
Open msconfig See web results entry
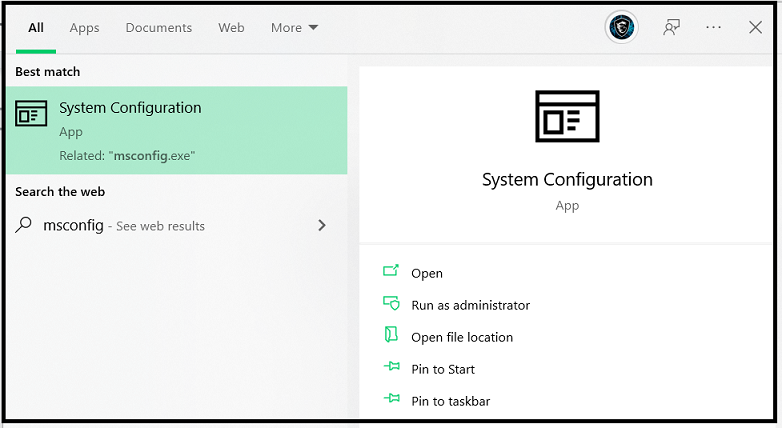[177, 225]
